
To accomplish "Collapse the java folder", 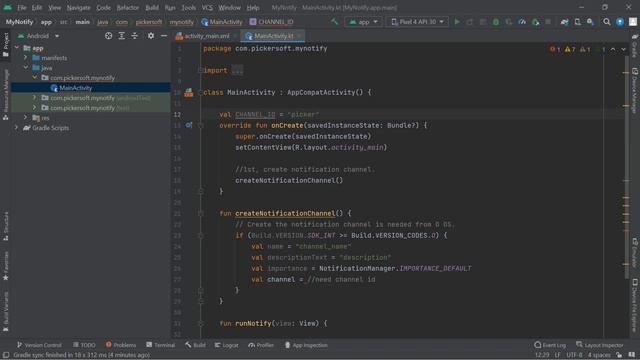I will pos(25,68).
